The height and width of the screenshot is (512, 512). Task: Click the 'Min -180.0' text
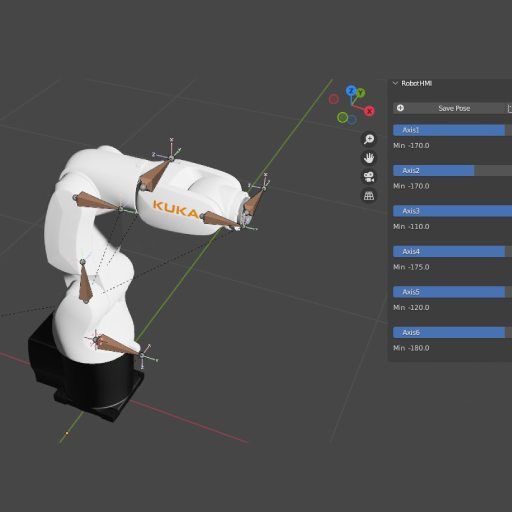(x=411, y=348)
